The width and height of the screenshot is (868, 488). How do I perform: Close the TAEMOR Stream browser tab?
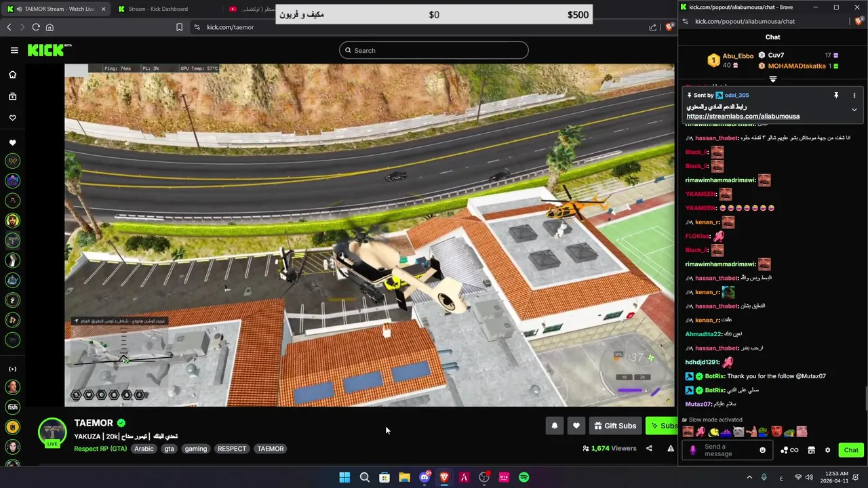coord(103,9)
